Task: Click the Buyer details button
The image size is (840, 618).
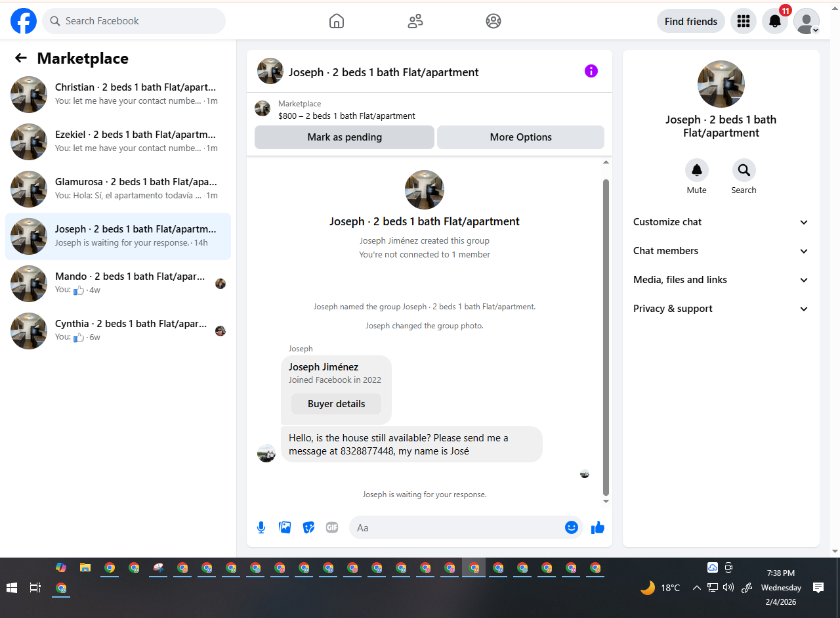Action: click(x=336, y=404)
